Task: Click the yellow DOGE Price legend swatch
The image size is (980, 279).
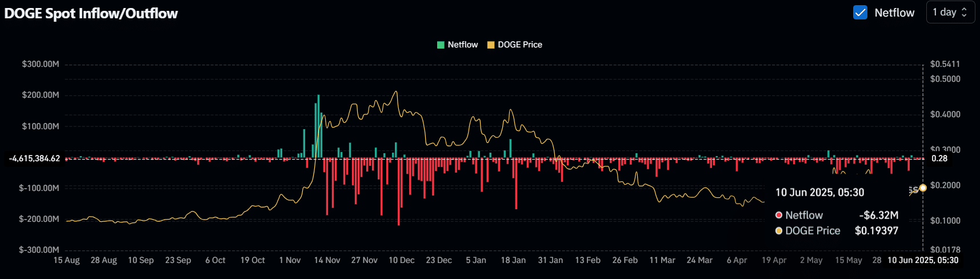Action: tap(491, 45)
